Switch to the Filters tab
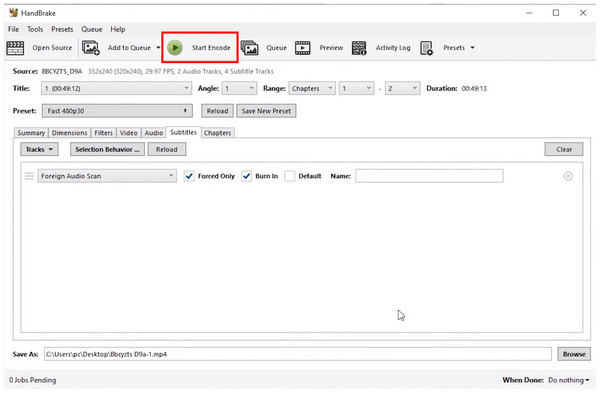The image size is (600, 393). [103, 133]
